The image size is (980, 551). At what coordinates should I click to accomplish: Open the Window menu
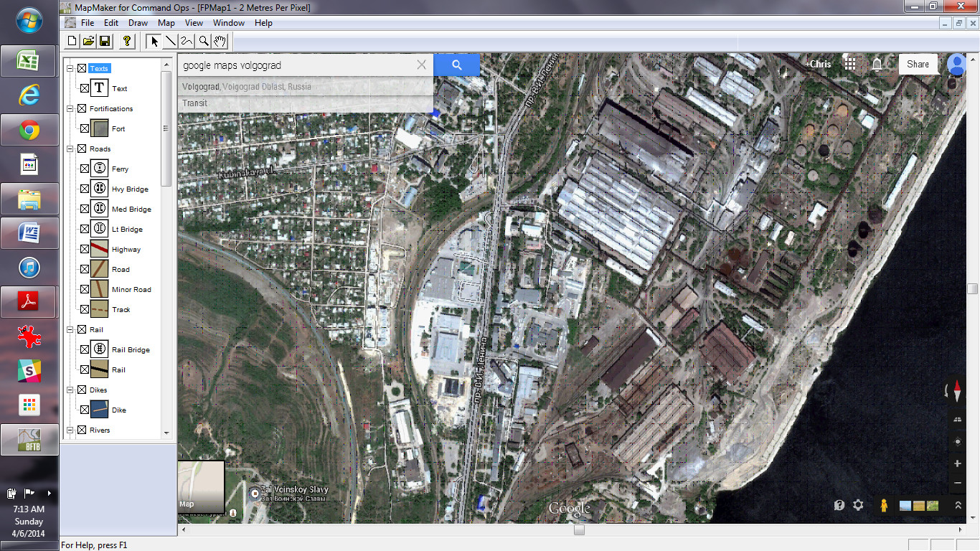[229, 23]
